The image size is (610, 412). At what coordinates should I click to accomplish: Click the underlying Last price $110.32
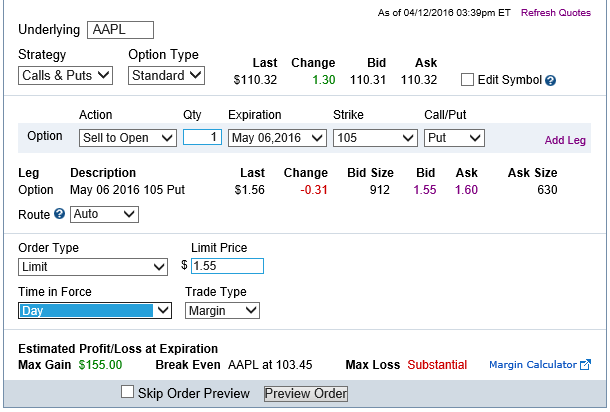255,80
